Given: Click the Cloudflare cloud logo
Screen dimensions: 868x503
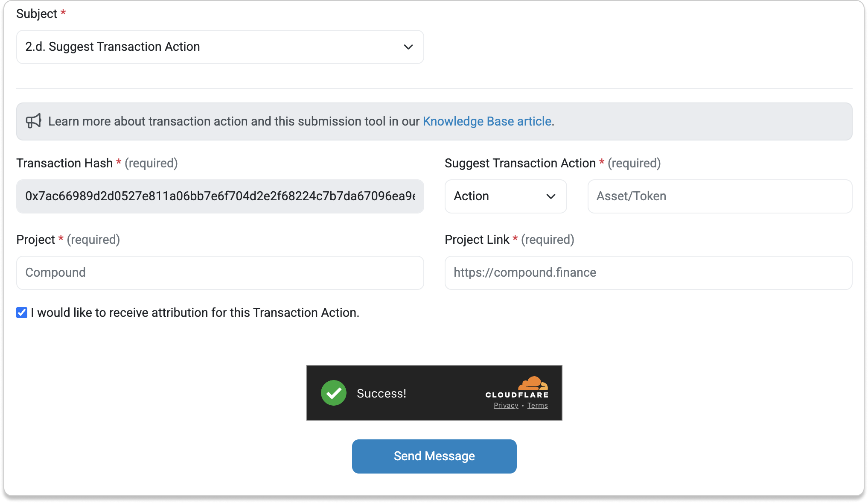Looking at the screenshot, I should pyautogui.click(x=533, y=383).
